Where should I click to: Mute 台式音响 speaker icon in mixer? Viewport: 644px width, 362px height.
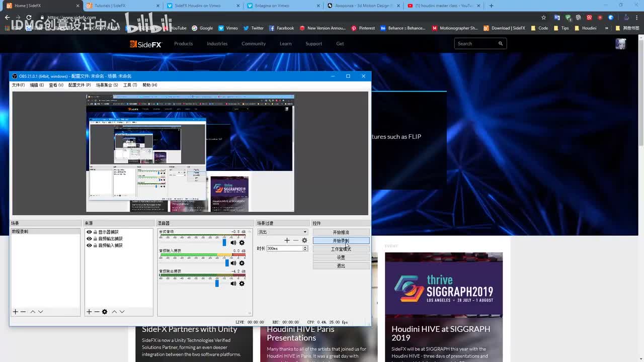[233, 243]
